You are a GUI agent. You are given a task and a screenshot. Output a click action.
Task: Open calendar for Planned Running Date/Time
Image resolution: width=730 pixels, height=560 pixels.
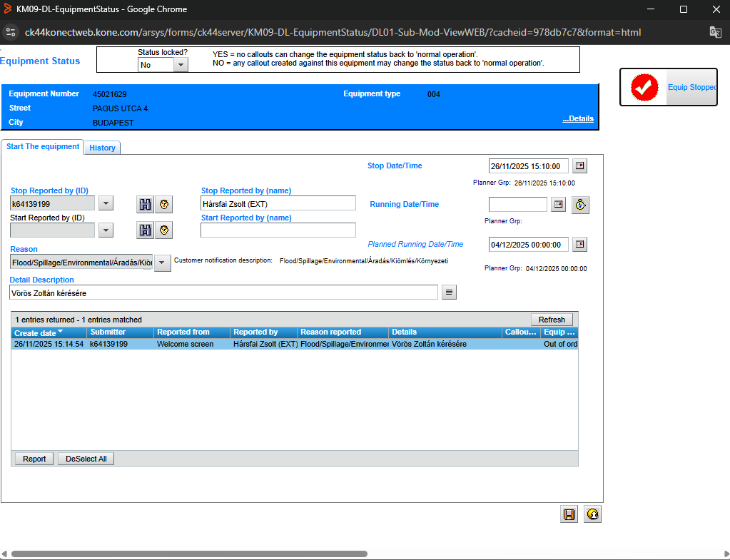580,245
